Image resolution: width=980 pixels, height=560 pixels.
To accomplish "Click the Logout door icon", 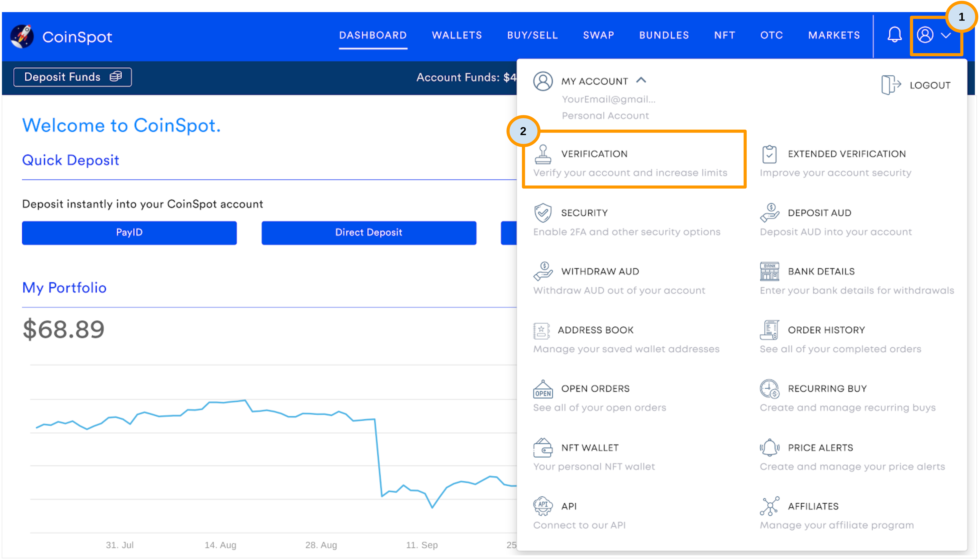I will [x=891, y=85].
